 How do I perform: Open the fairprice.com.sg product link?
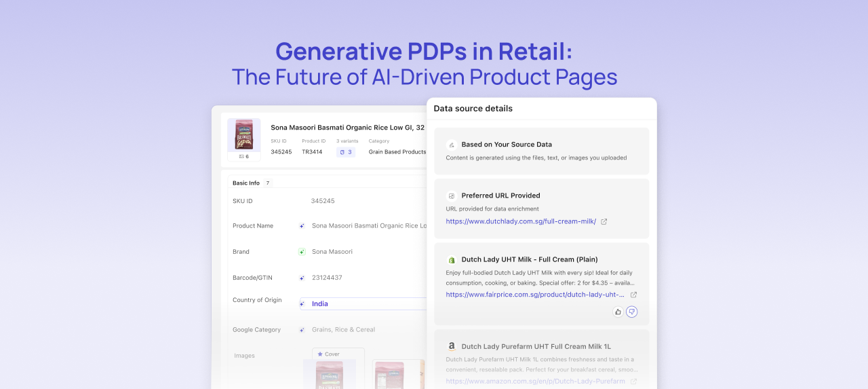click(x=535, y=295)
